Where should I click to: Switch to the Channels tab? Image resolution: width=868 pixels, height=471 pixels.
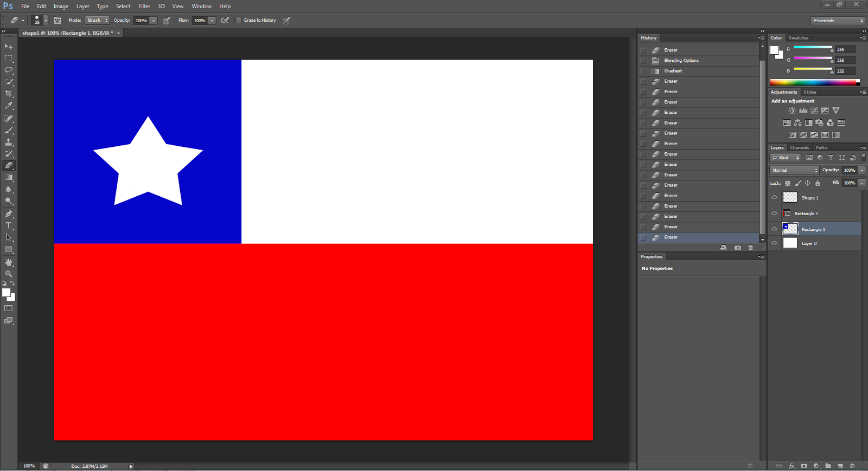click(799, 147)
